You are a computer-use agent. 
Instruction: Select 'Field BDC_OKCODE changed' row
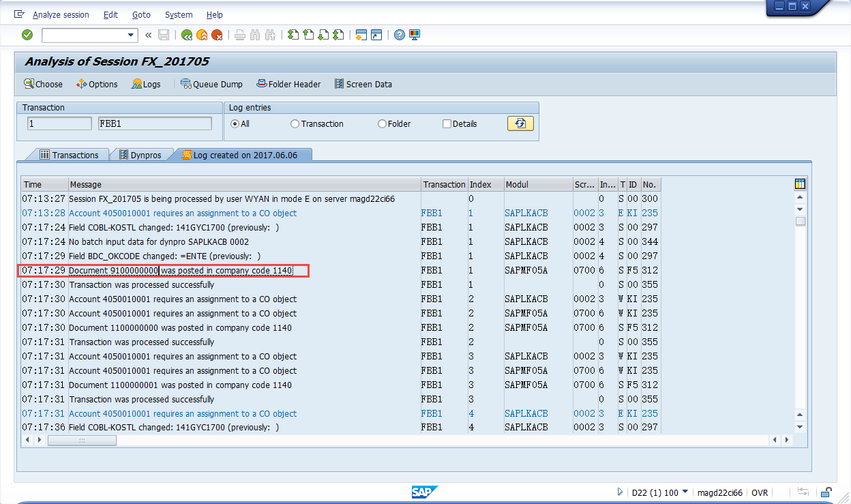341,256
